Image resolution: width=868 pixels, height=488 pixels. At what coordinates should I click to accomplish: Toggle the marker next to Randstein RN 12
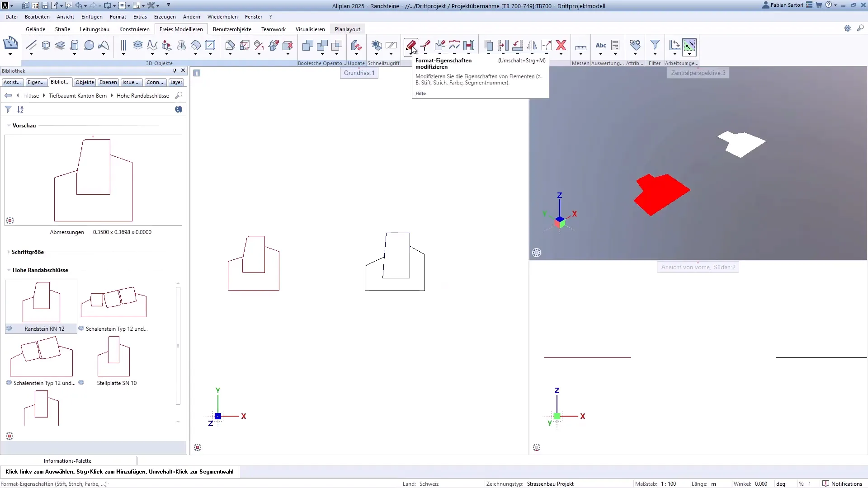pos(9,328)
